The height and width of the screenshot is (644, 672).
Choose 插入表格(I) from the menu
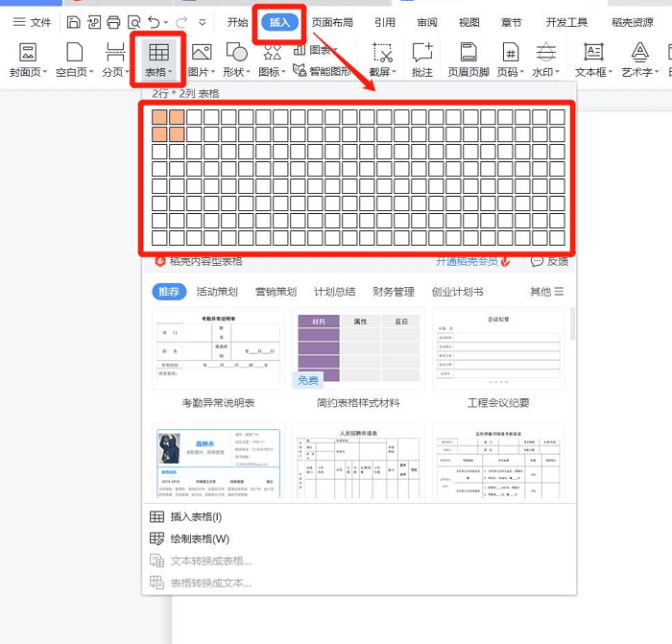[195, 516]
